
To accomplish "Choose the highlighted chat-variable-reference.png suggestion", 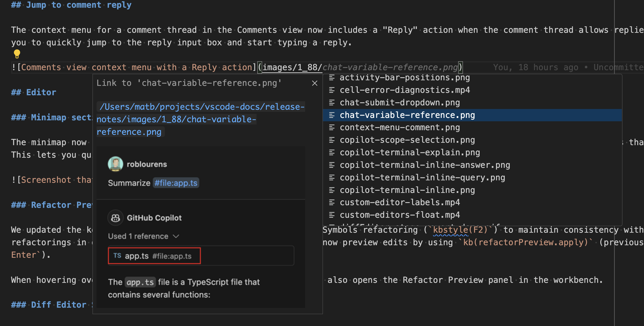I will click(407, 115).
